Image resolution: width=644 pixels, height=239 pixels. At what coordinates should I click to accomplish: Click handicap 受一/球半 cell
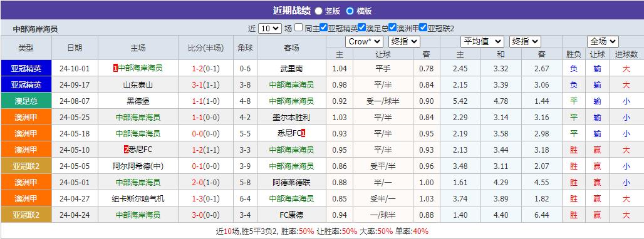(383, 101)
